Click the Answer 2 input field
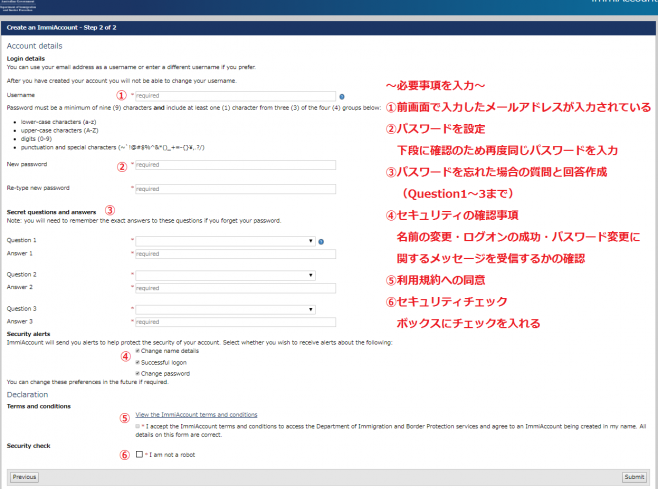Screen dimensions: 658x489 click(235, 288)
